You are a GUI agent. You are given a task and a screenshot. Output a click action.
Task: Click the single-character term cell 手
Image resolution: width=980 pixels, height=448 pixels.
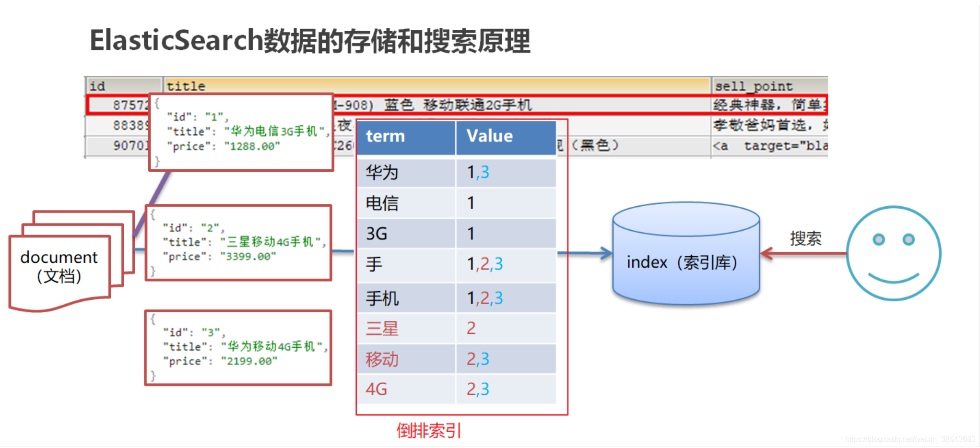406,264
